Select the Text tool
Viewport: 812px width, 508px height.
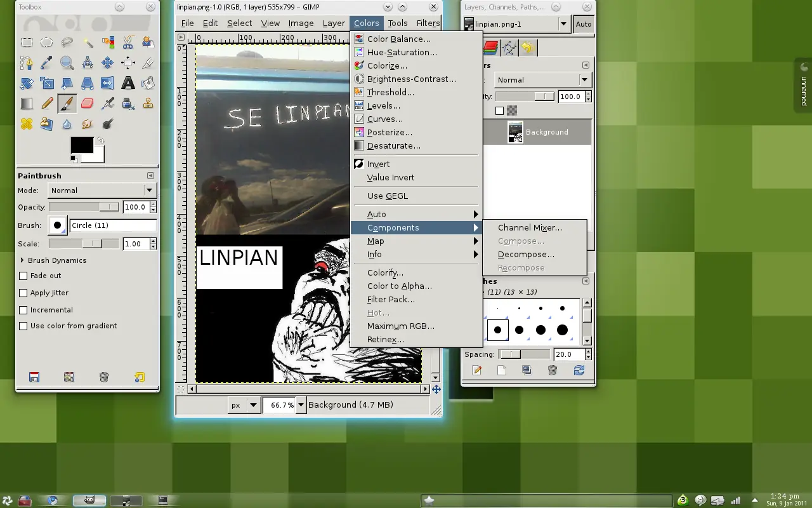click(x=128, y=83)
